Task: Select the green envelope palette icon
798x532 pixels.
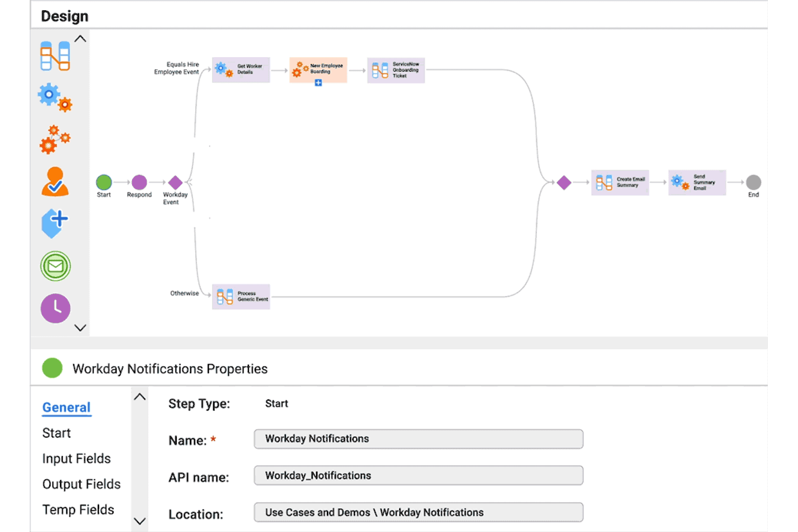Action: click(55, 266)
